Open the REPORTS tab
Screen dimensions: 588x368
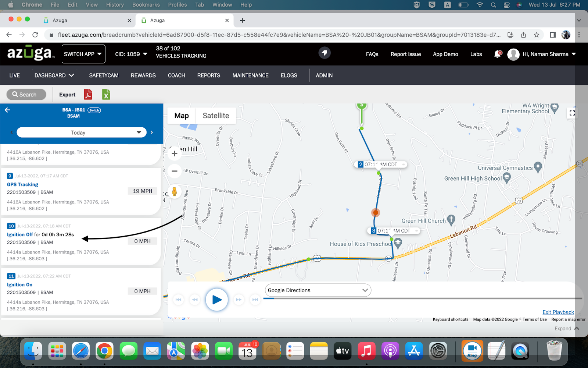click(x=209, y=75)
